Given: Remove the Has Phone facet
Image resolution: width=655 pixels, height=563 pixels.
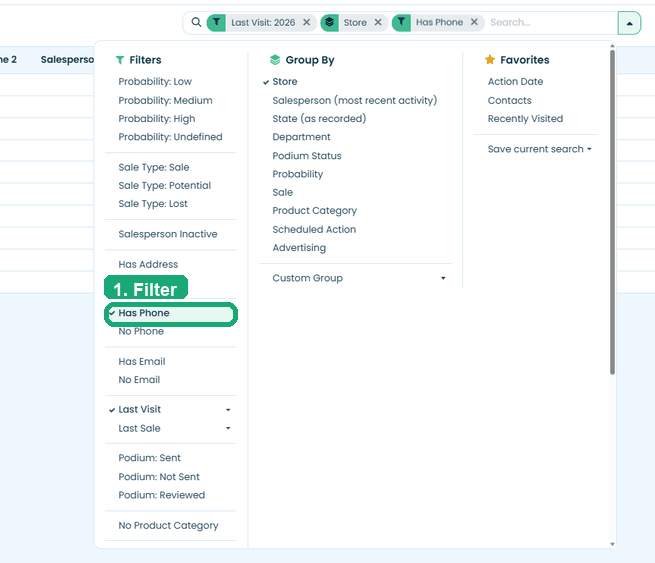Looking at the screenshot, I should (x=474, y=22).
